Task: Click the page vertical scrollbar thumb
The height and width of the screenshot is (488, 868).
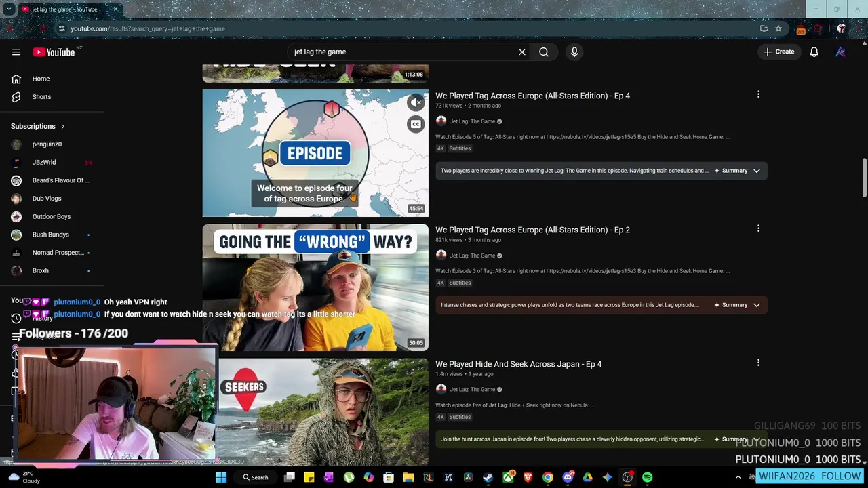Action: [864, 178]
